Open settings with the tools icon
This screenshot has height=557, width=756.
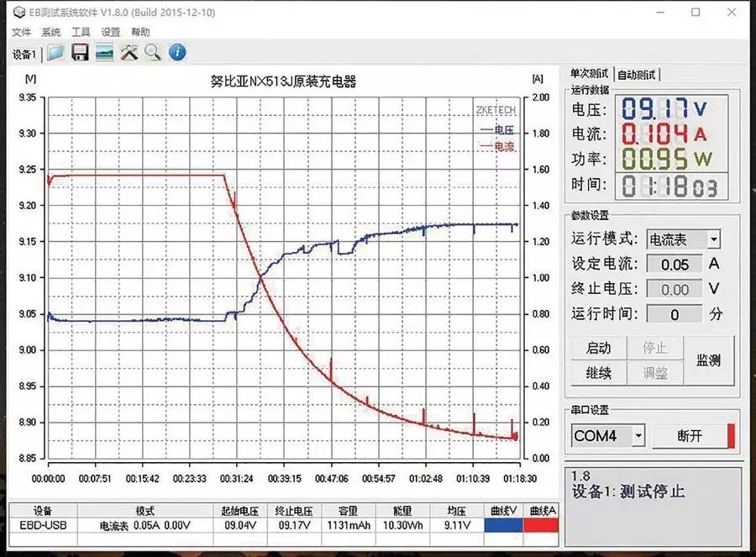coord(129,52)
